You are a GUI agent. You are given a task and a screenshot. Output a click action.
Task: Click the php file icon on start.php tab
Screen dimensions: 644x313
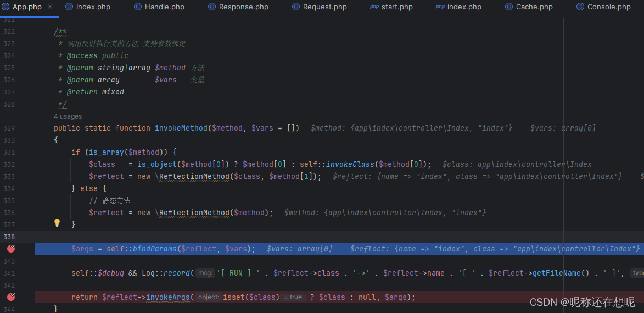pyautogui.click(x=374, y=7)
